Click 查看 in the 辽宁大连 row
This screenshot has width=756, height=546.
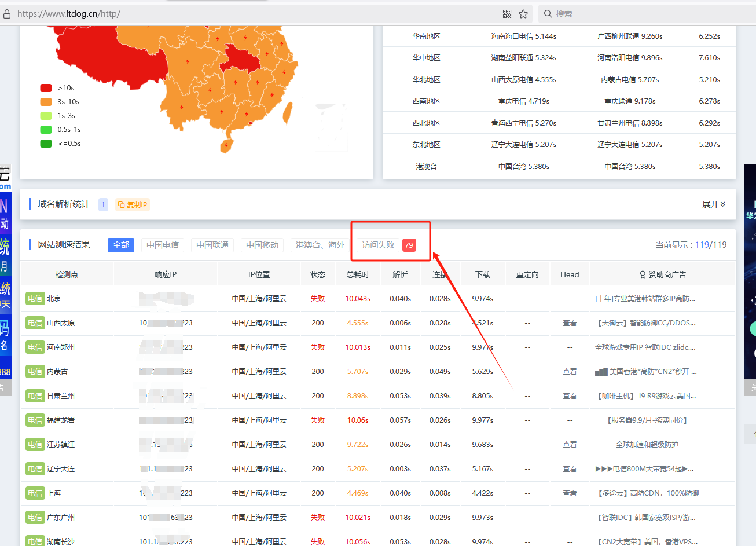point(570,469)
